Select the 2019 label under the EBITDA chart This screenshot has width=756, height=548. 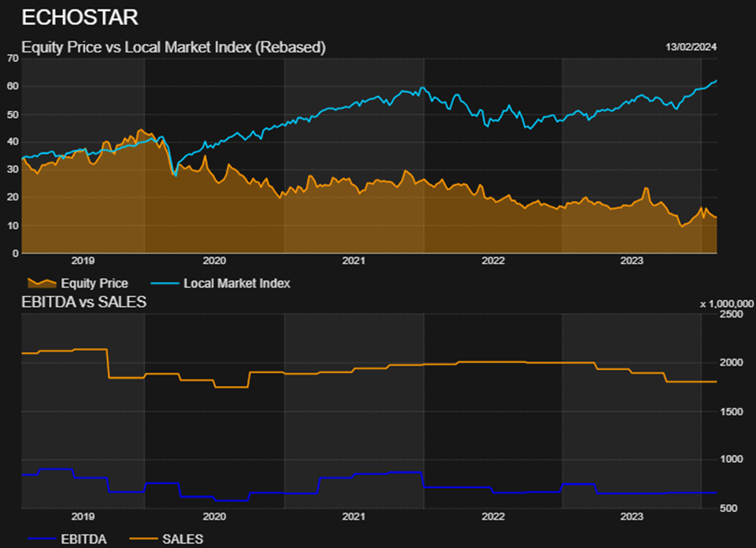(x=83, y=517)
